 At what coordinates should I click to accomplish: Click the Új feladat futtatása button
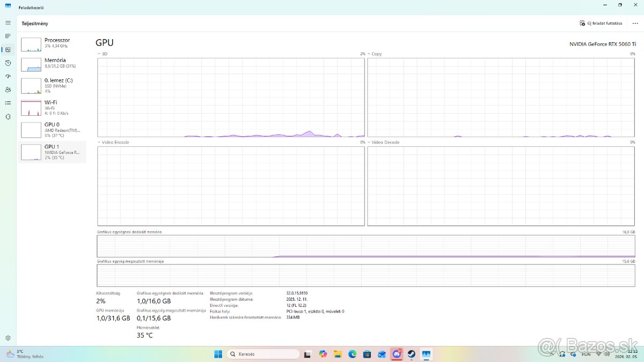[601, 24]
